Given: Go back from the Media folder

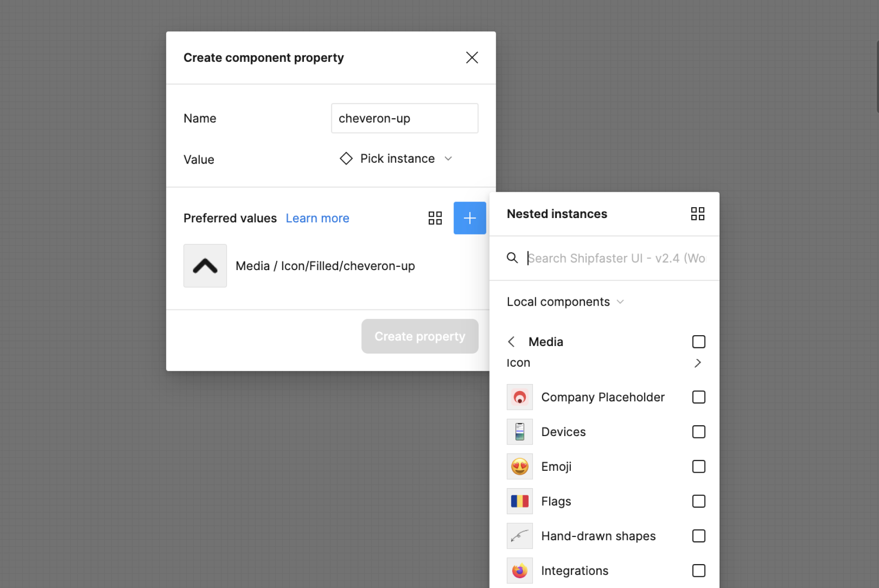Looking at the screenshot, I should [x=512, y=342].
